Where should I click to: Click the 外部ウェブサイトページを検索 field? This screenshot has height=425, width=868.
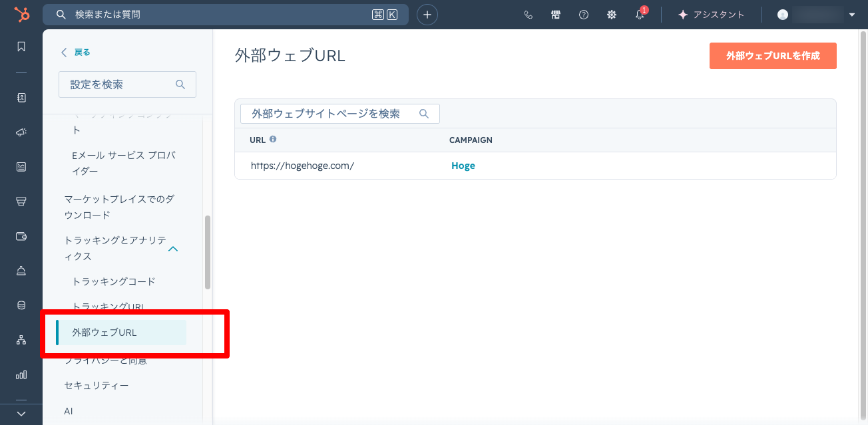(x=339, y=114)
